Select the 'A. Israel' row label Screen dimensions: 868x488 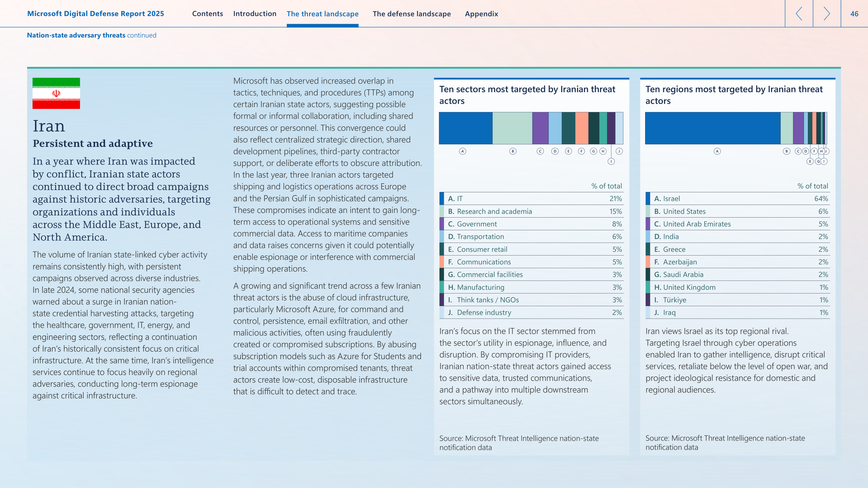(667, 199)
